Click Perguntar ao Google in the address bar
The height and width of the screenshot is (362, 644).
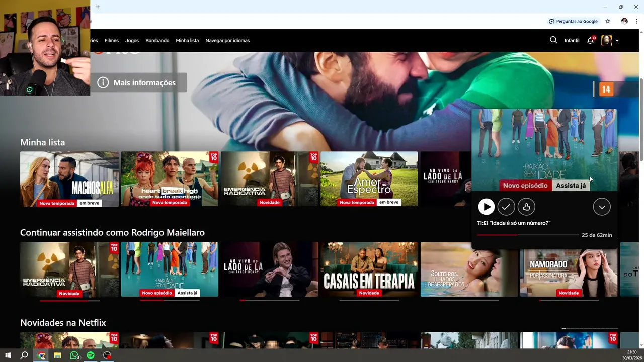pos(573,21)
